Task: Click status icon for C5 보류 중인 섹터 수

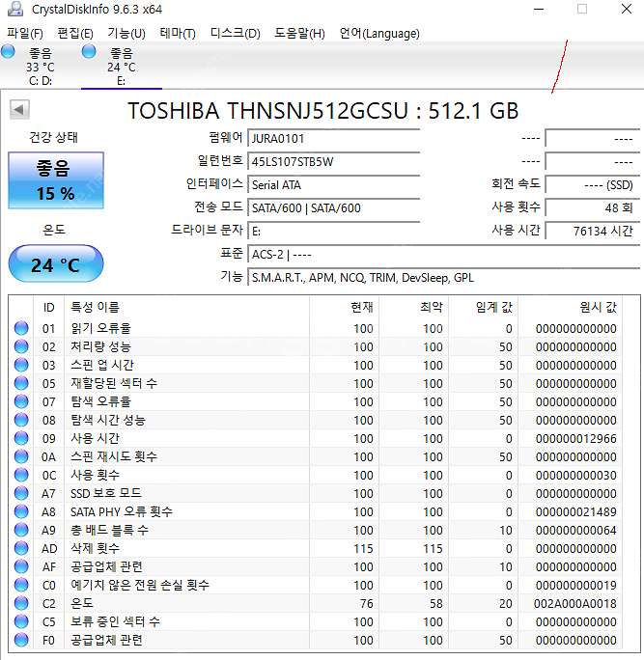Action: pyautogui.click(x=21, y=621)
